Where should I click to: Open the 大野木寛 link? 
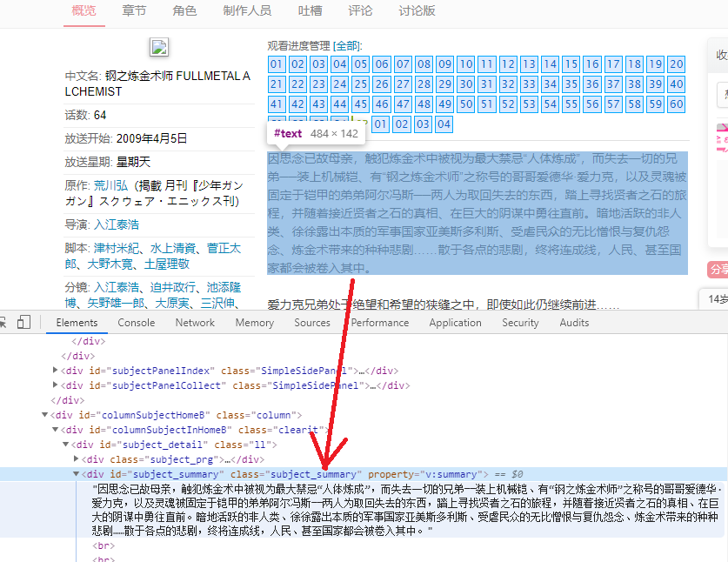[x=110, y=264]
